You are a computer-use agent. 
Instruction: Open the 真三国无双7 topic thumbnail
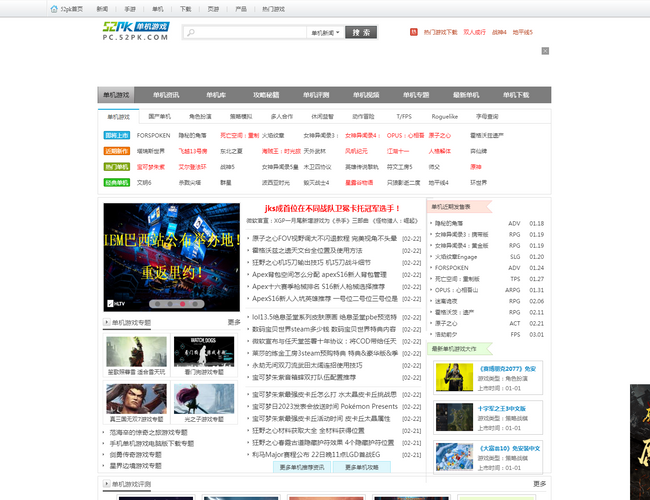136,399
